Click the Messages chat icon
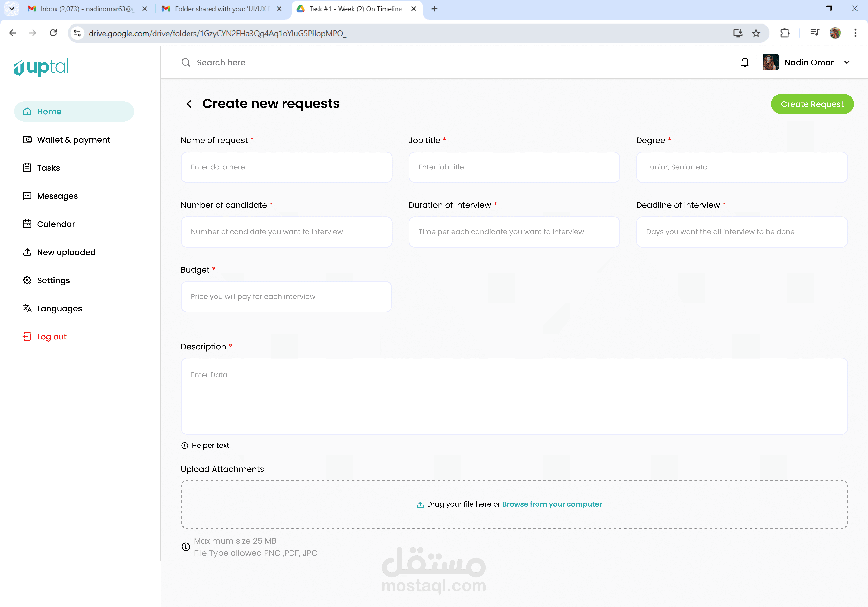Image resolution: width=868 pixels, height=607 pixels. click(27, 196)
